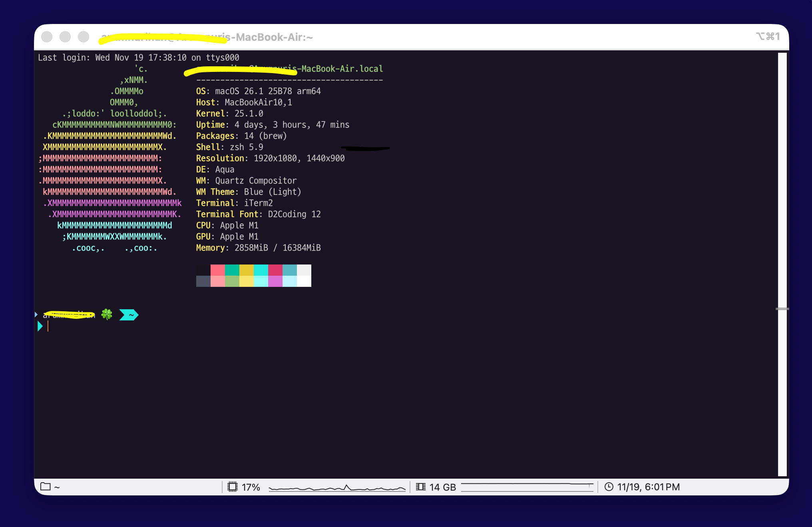Click the 11/19, 6:01 PM date text
This screenshot has width=812, height=527.
648,487
